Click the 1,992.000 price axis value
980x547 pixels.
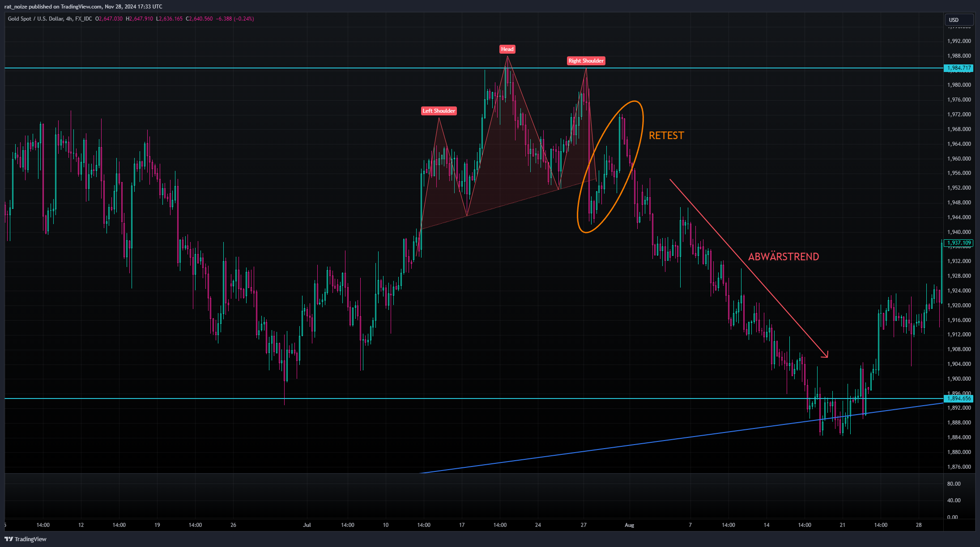tap(959, 41)
